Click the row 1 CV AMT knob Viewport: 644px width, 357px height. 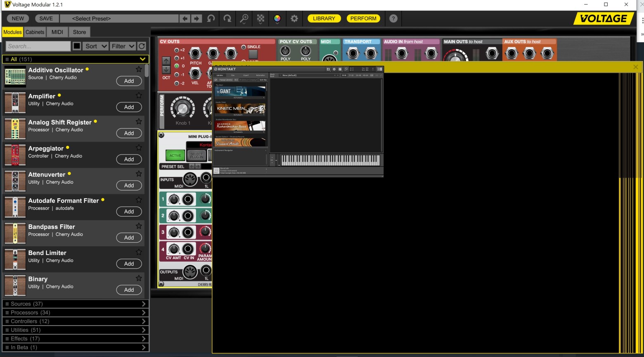[174, 200]
